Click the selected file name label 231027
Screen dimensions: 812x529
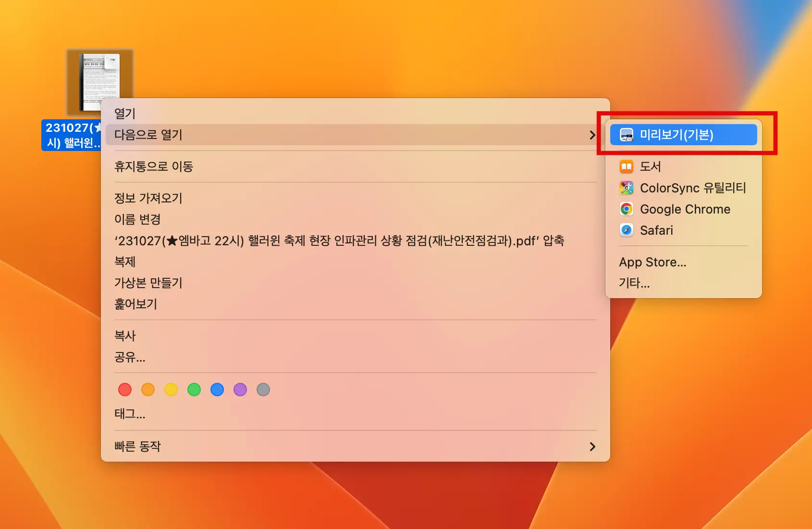(x=72, y=135)
